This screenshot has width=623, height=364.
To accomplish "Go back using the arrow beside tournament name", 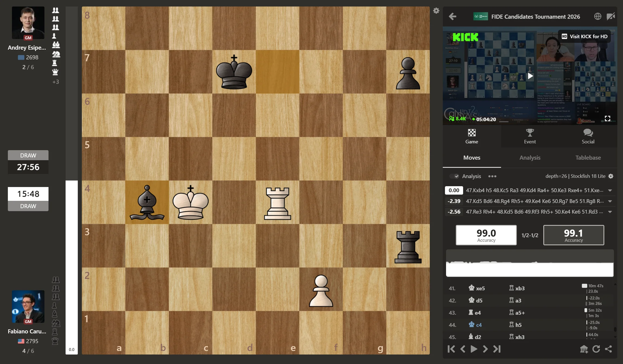I will pos(452,17).
